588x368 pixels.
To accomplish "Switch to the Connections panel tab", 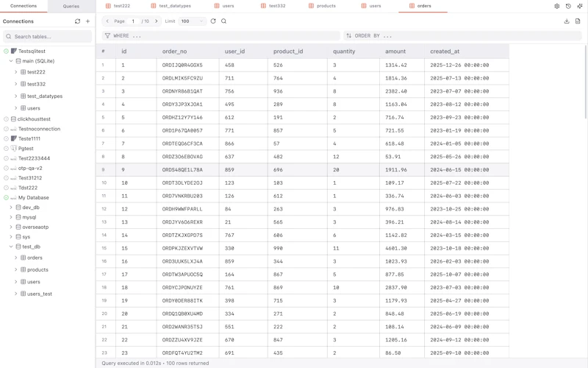I will [24, 6].
